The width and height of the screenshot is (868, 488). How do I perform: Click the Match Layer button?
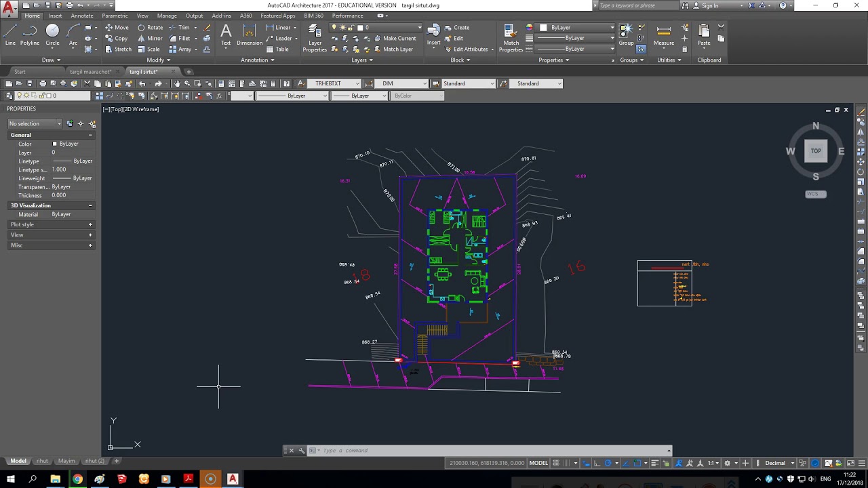point(393,49)
